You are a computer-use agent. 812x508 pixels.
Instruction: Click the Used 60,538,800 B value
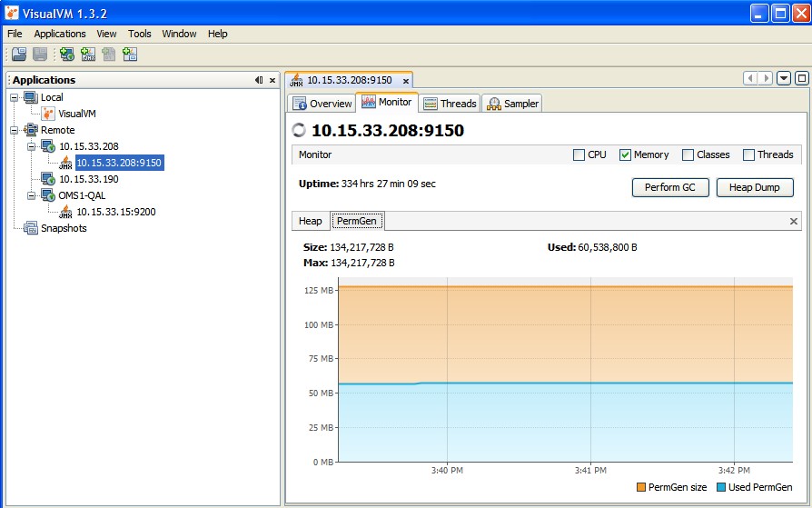coord(608,247)
